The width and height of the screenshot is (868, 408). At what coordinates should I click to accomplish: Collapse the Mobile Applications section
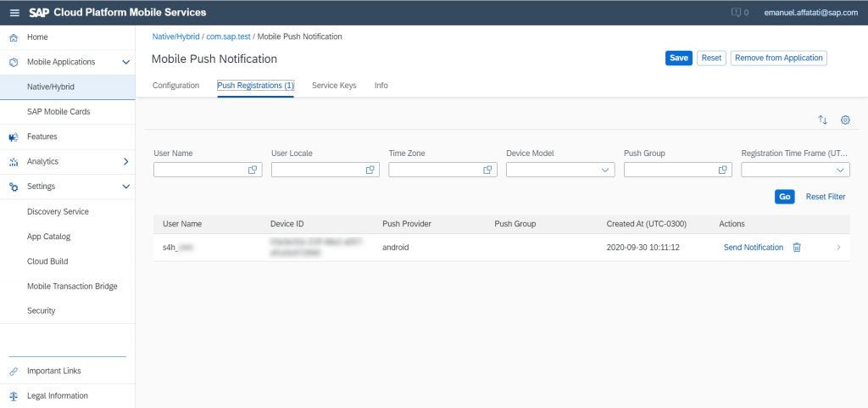click(x=125, y=62)
